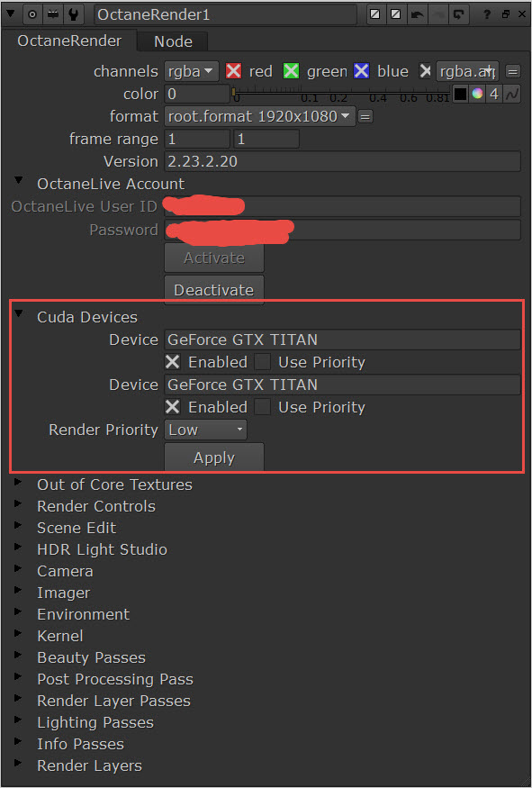The image size is (532, 788).
Task: Click the wrench settings icon in header
Action: point(73,14)
